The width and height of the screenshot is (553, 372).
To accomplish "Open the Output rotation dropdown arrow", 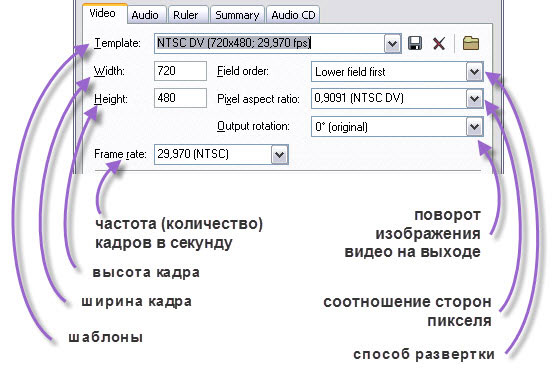I will point(474,127).
